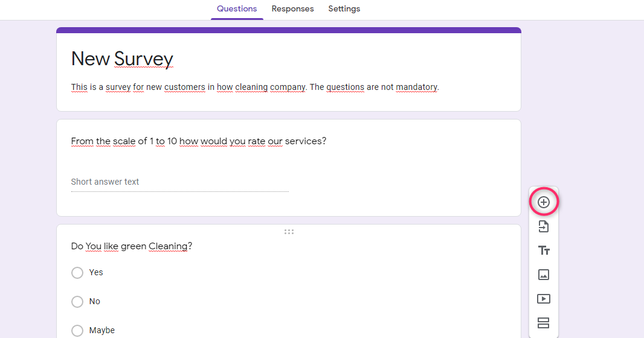Click the 'No' option label
644x338 pixels.
94,301
